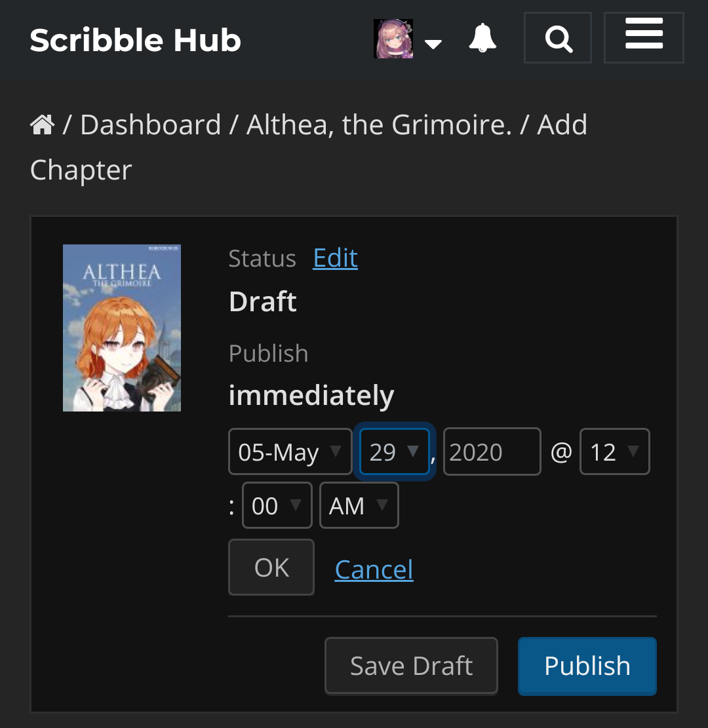708x728 pixels.
Task: Open the 05-May month dropdown
Action: point(290,451)
